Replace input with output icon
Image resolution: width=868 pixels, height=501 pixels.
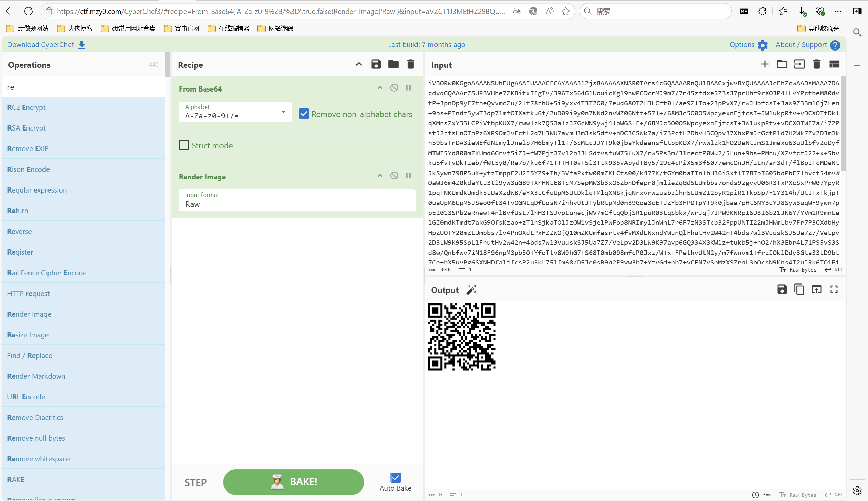point(817,289)
